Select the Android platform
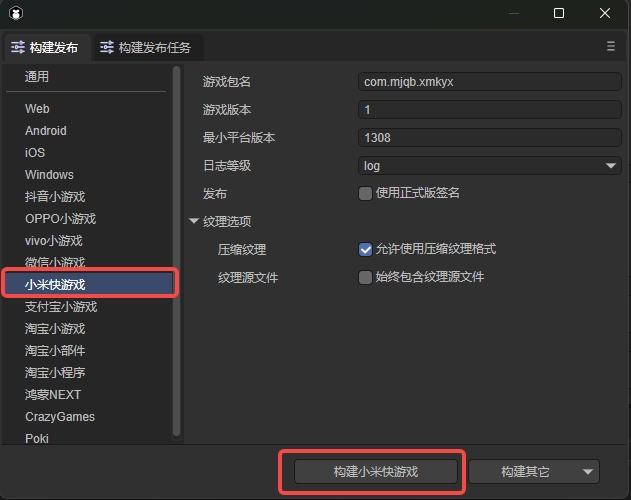The image size is (631, 500). coord(46,131)
